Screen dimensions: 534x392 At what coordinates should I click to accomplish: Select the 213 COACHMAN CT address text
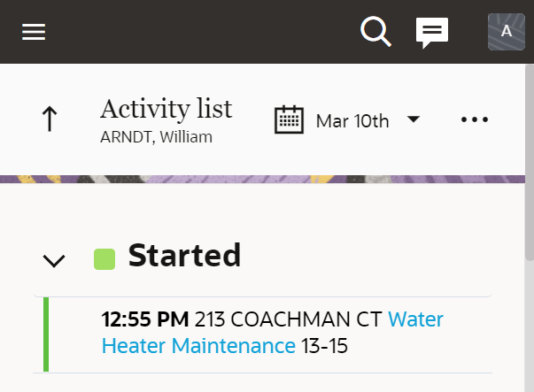coord(288,319)
